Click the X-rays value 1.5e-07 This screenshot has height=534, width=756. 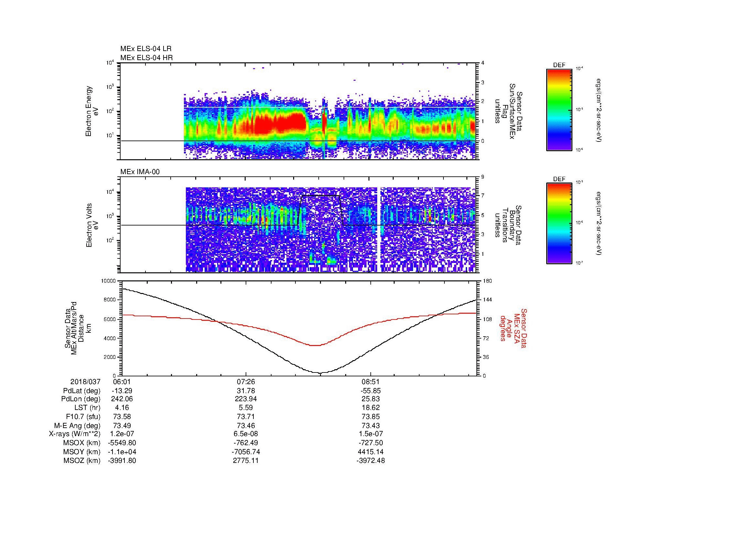point(371,434)
